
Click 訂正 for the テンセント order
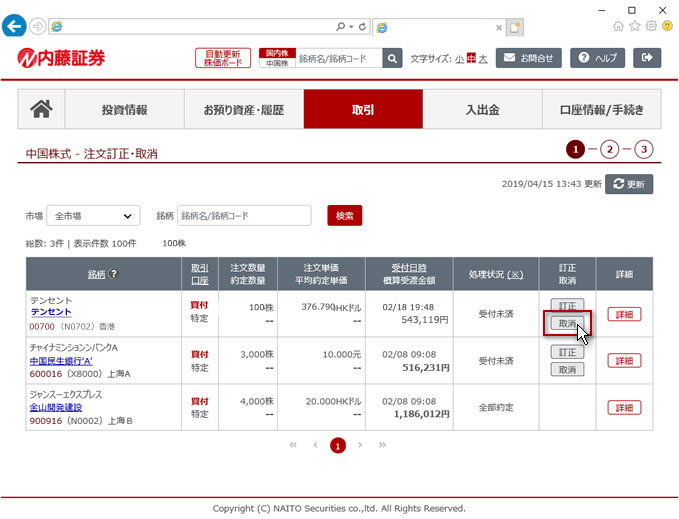(567, 306)
